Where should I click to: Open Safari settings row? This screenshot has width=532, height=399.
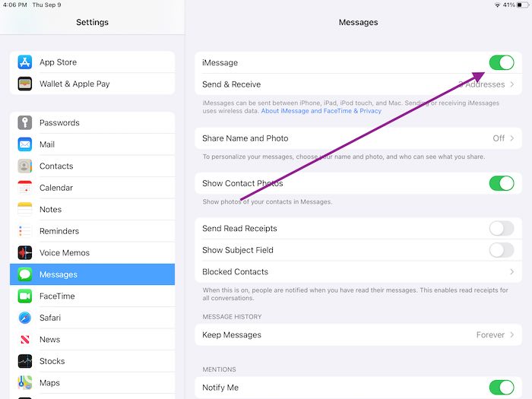[92, 318]
